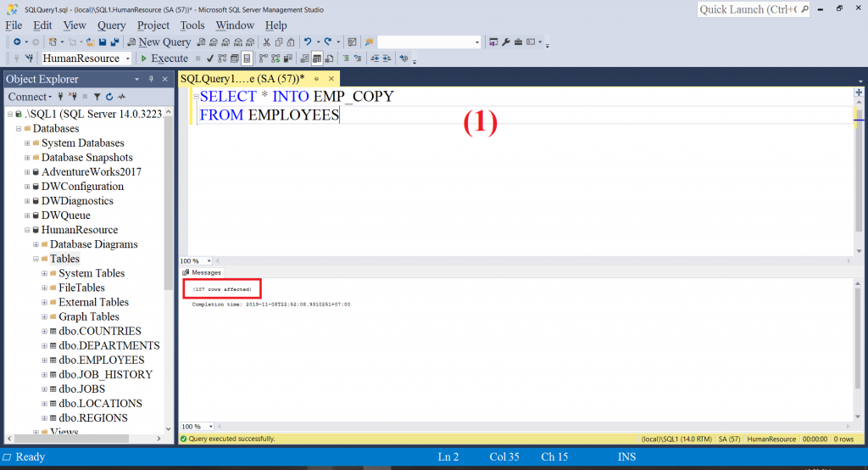Open the Query menu
868x470 pixels.
click(x=111, y=25)
